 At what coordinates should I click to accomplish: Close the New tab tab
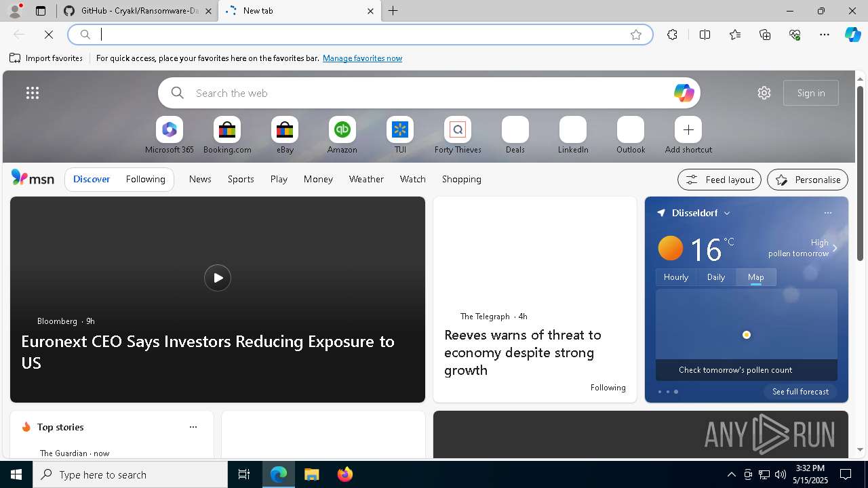[x=370, y=11]
